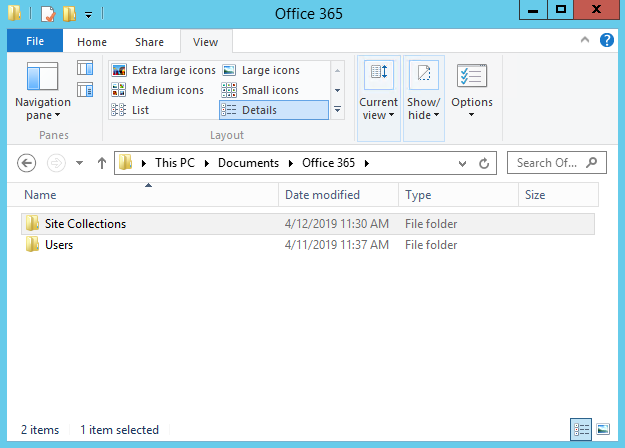Select the Users folder
Screen dimensions: 625x448
[308, 245]
